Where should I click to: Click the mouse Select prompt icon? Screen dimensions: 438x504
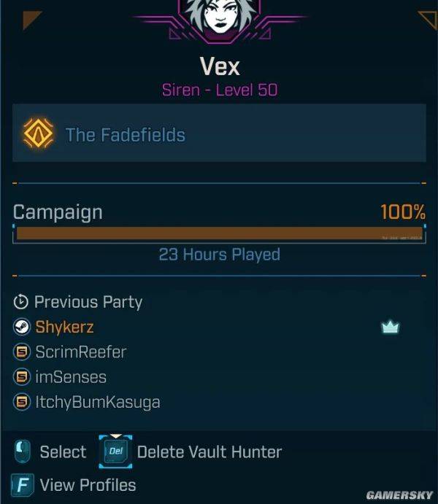[x=23, y=451]
